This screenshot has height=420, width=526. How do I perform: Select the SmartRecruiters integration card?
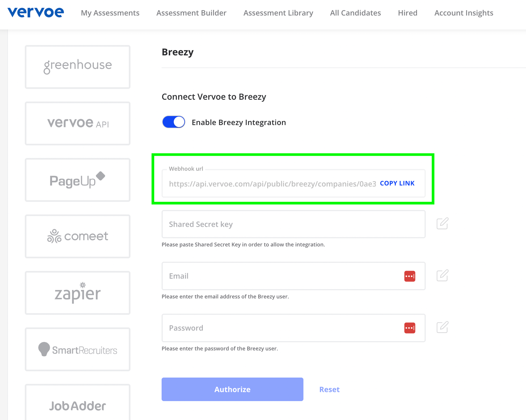click(x=78, y=349)
